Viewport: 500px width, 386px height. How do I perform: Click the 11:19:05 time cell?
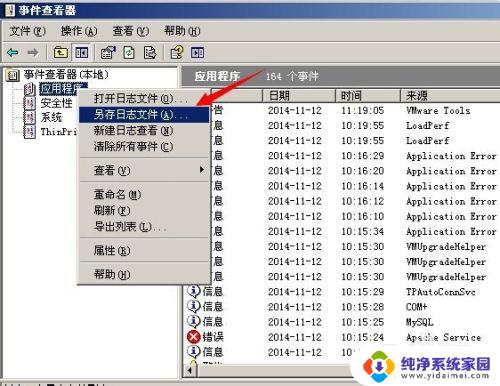click(x=362, y=110)
